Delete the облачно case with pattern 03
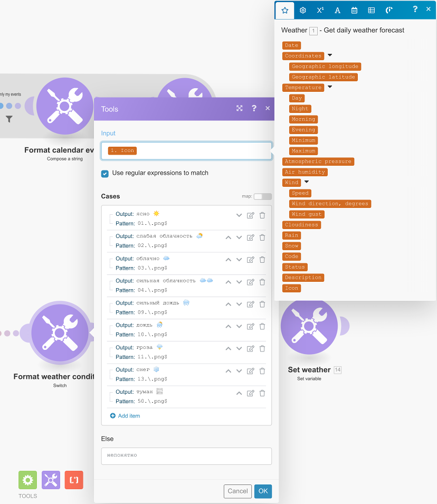The width and height of the screenshot is (437, 504). [x=262, y=260]
